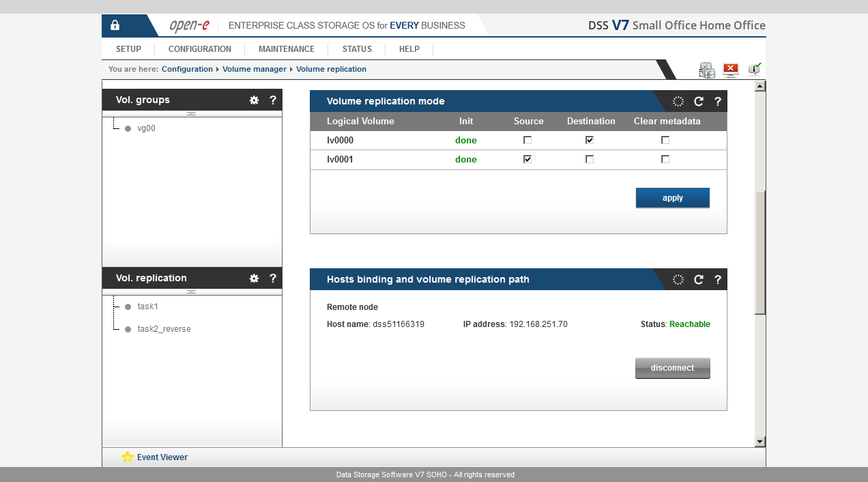The height and width of the screenshot is (482, 868).
Task: Toggle Clear metadata checkbox for lv0001
Action: 665,159
